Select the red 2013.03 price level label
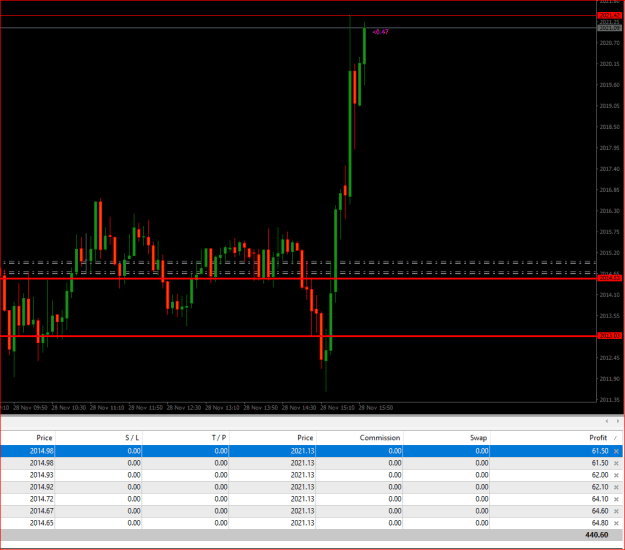This screenshot has width=625, height=550. point(609,336)
